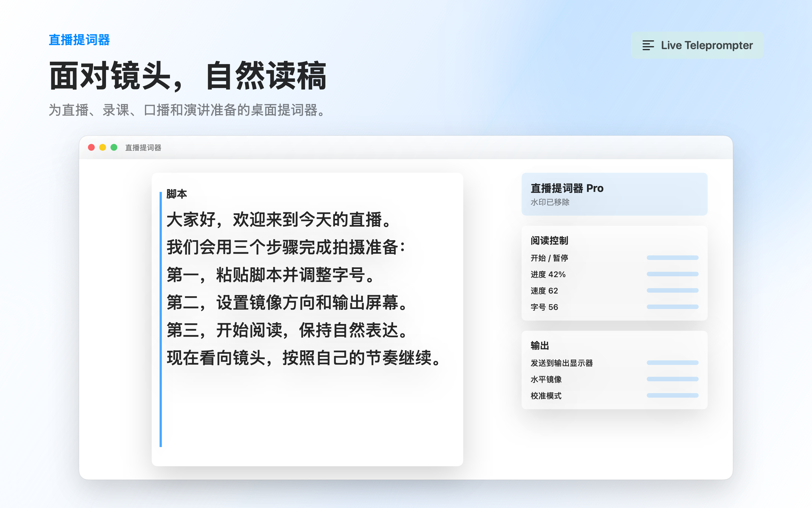
Task: Click the 水平镜像 label
Action: [x=546, y=379]
